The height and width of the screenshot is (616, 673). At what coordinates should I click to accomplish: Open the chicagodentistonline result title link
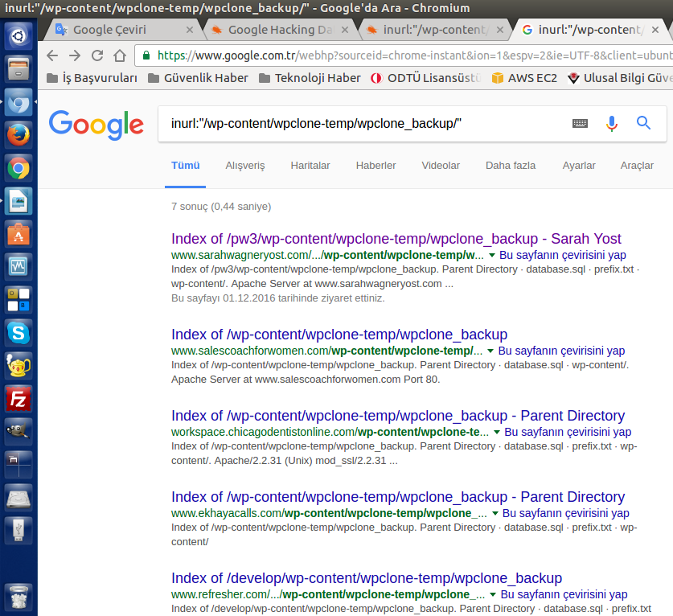coord(398,416)
